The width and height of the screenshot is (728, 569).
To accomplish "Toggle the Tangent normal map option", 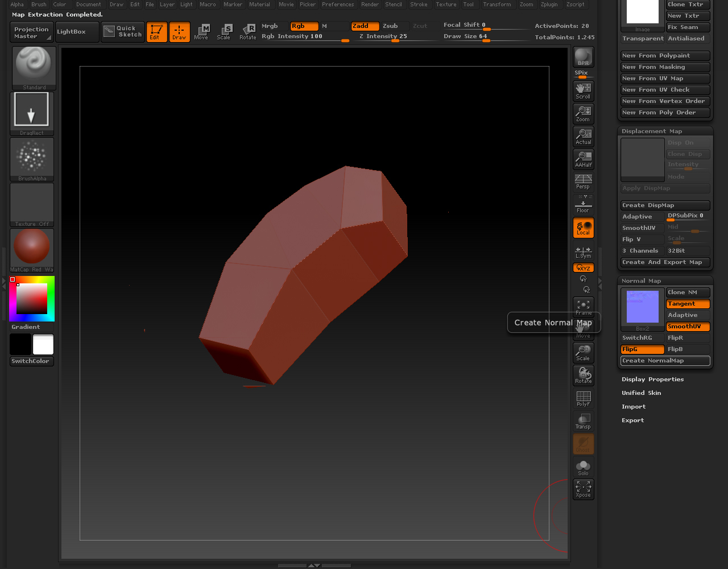I will coord(688,304).
